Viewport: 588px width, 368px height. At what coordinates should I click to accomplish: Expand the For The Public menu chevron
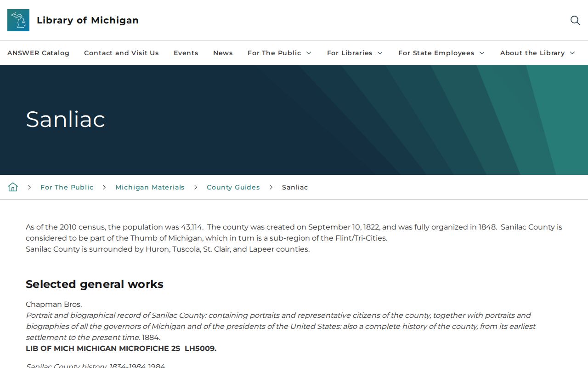309,53
